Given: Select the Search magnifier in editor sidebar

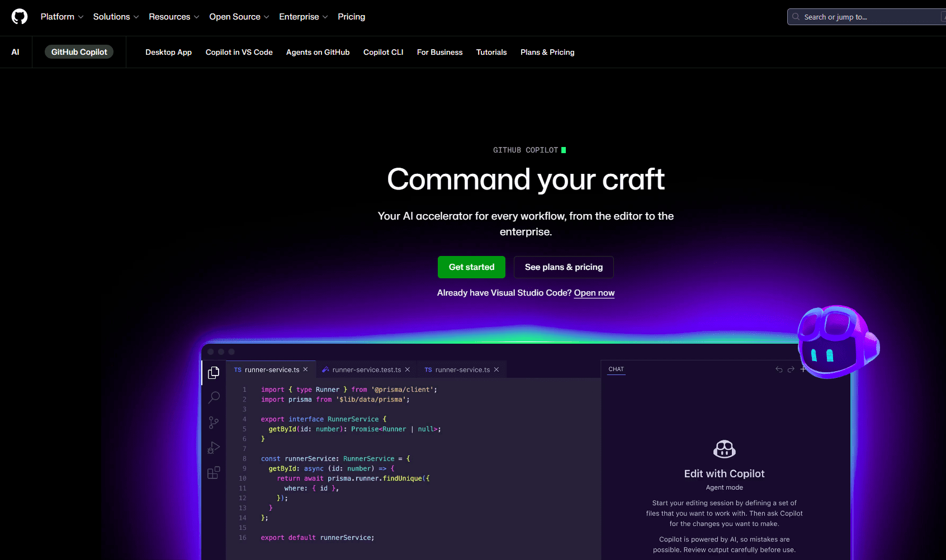Looking at the screenshot, I should point(214,397).
